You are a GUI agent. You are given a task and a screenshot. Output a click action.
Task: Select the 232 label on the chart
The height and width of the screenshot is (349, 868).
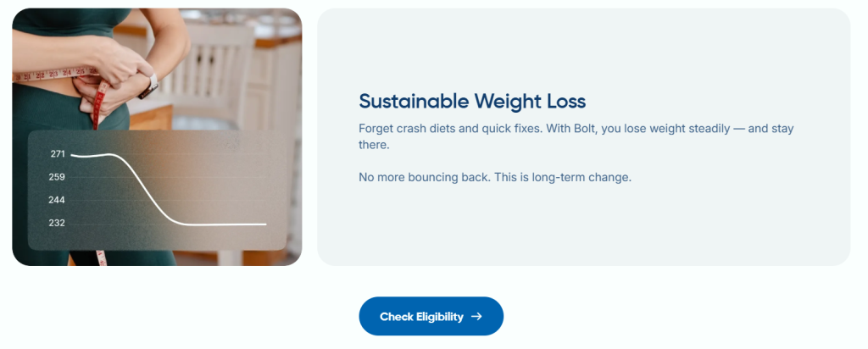(58, 223)
